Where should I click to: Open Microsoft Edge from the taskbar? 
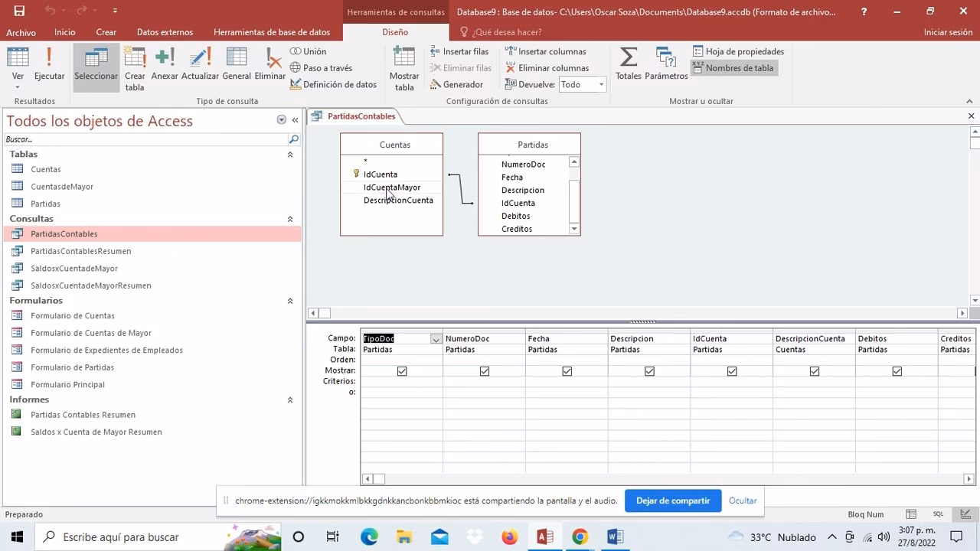[x=369, y=536]
